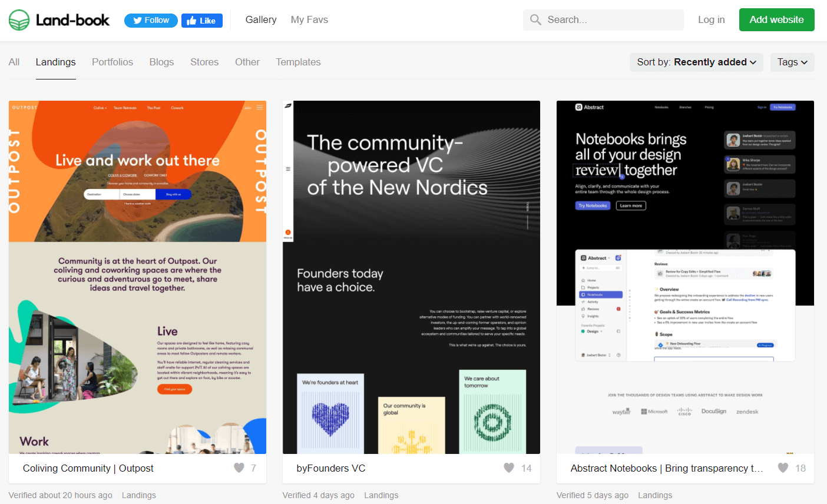Image resolution: width=827 pixels, height=504 pixels.
Task: Open the byFounders VC website thumbnail
Action: coord(411,277)
